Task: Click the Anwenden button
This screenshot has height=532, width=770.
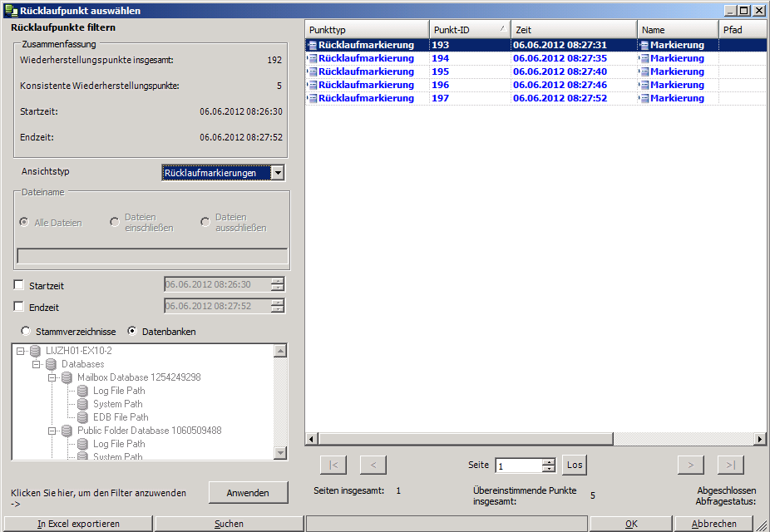Action: click(x=248, y=493)
